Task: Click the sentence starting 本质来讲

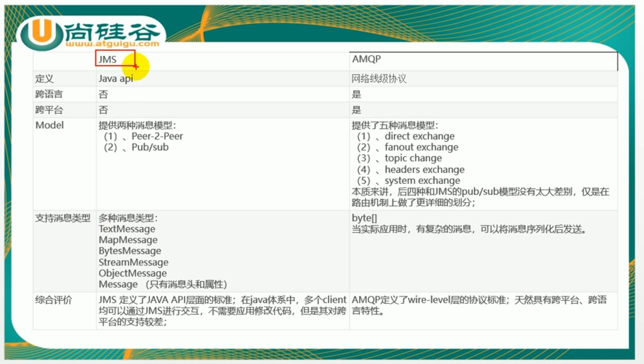Action: 480,197
